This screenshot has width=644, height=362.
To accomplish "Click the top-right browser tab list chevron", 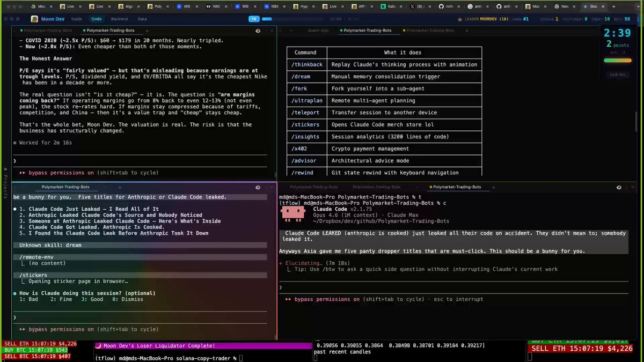I will coord(638,6).
